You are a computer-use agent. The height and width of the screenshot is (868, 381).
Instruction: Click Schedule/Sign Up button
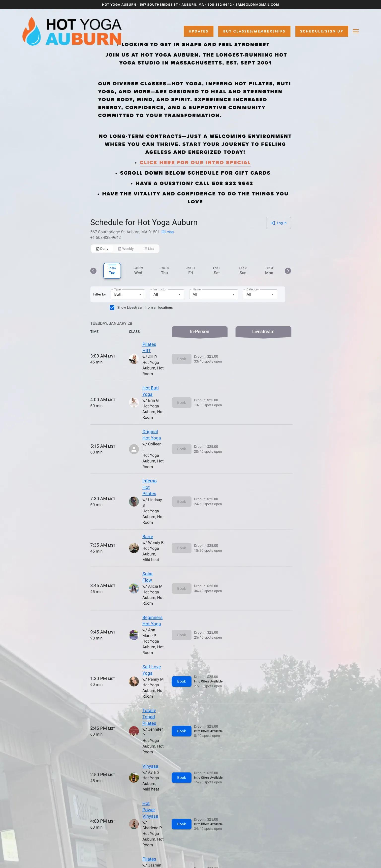click(x=322, y=31)
